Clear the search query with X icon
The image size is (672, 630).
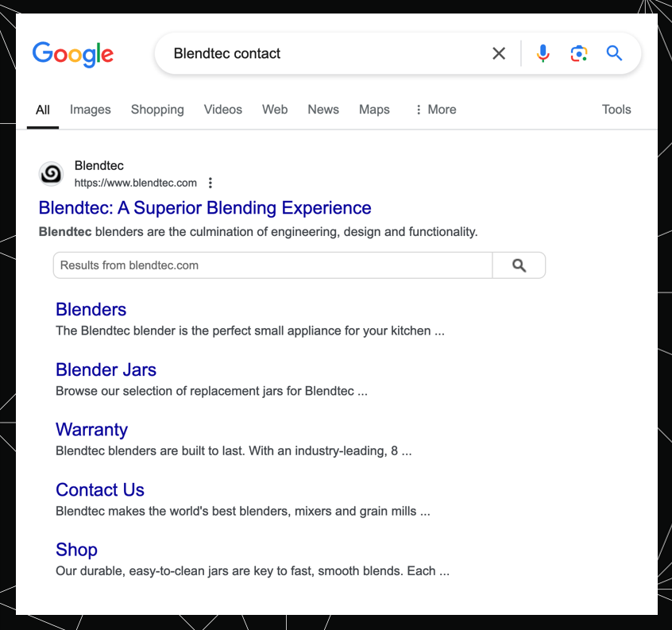tap(499, 53)
